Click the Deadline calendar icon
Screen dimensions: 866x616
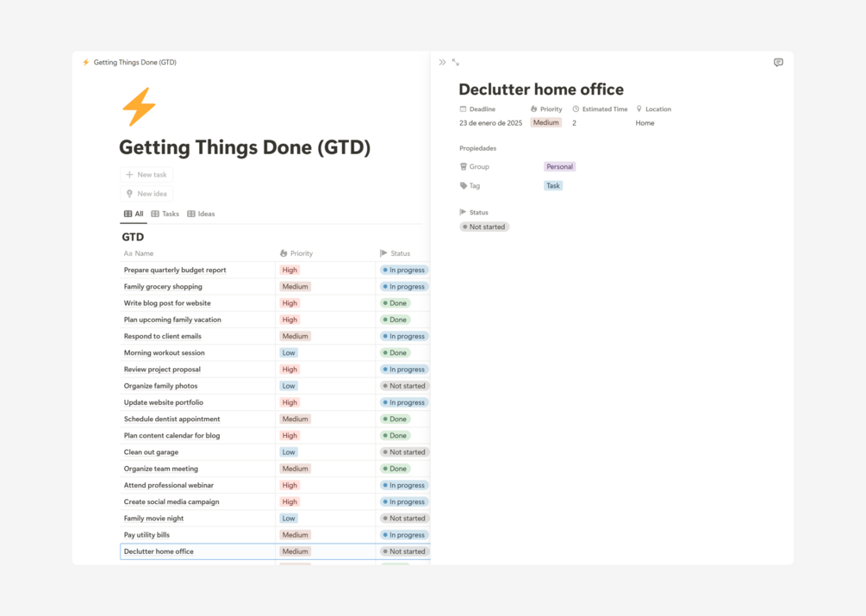[x=463, y=109]
